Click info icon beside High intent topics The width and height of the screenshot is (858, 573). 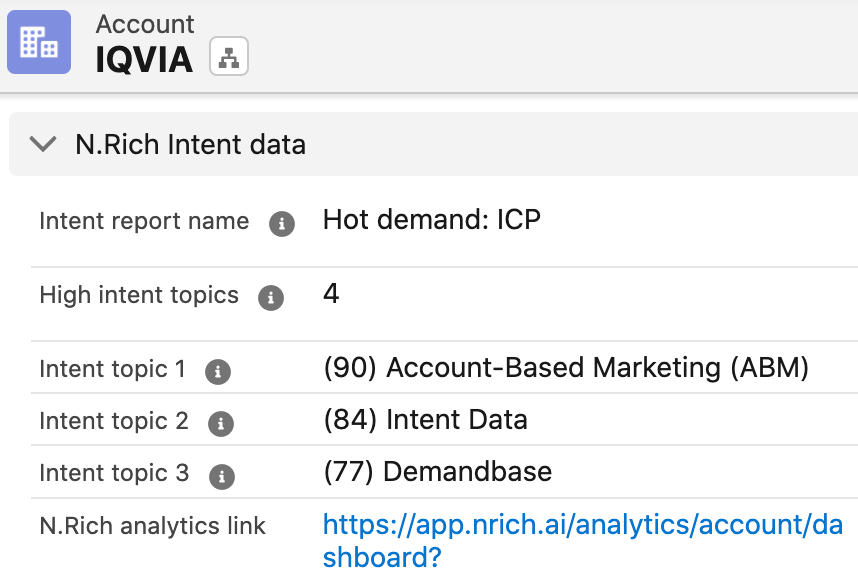[x=270, y=297]
